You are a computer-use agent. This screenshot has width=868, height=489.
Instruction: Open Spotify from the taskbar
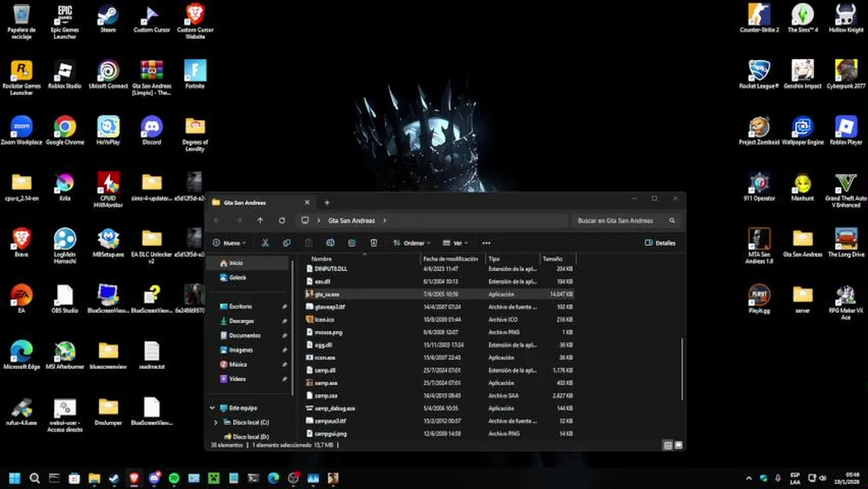[x=174, y=478]
